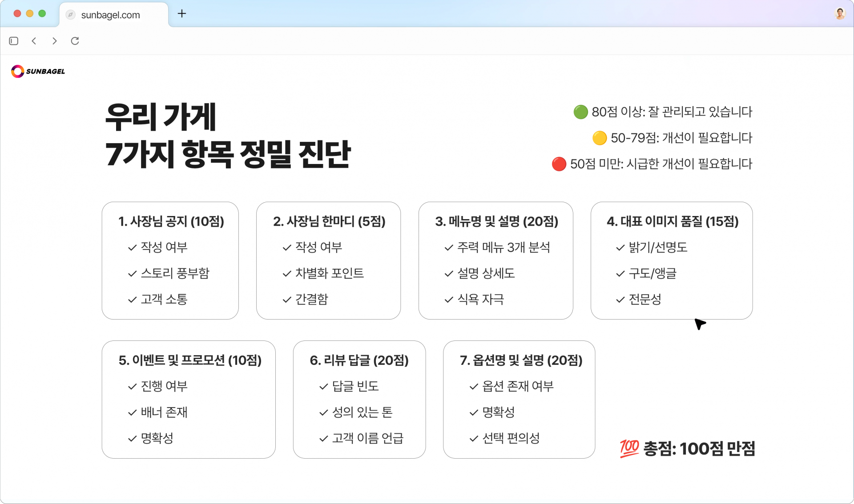Click the green 80점 이상 status dot
Viewport: 854px width, 504px height.
(x=580, y=112)
